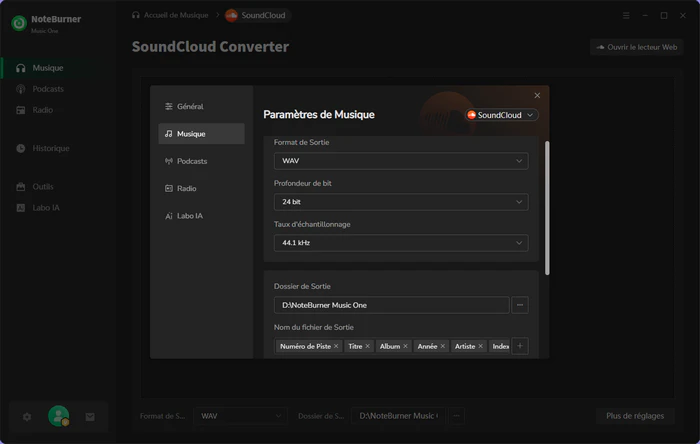
Task: Open the Profondeur de bit dropdown
Action: [x=401, y=202]
